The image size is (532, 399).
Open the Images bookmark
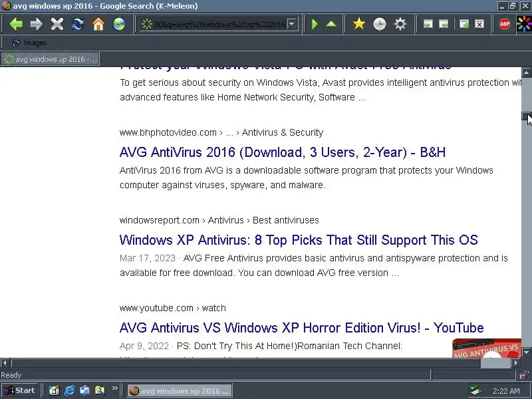click(x=29, y=43)
